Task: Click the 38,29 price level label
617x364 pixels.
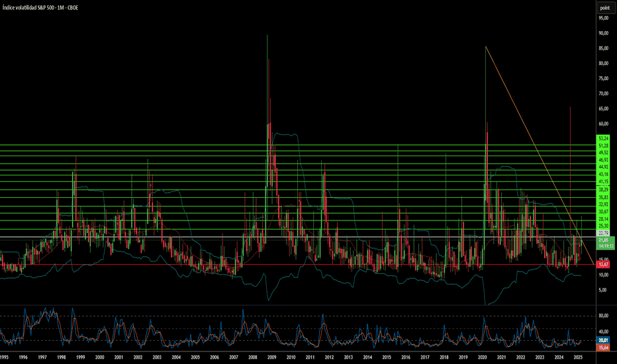Action: [603, 189]
